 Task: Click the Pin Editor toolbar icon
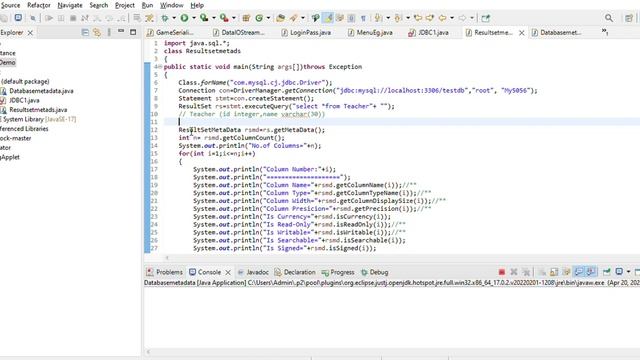coord(485,18)
